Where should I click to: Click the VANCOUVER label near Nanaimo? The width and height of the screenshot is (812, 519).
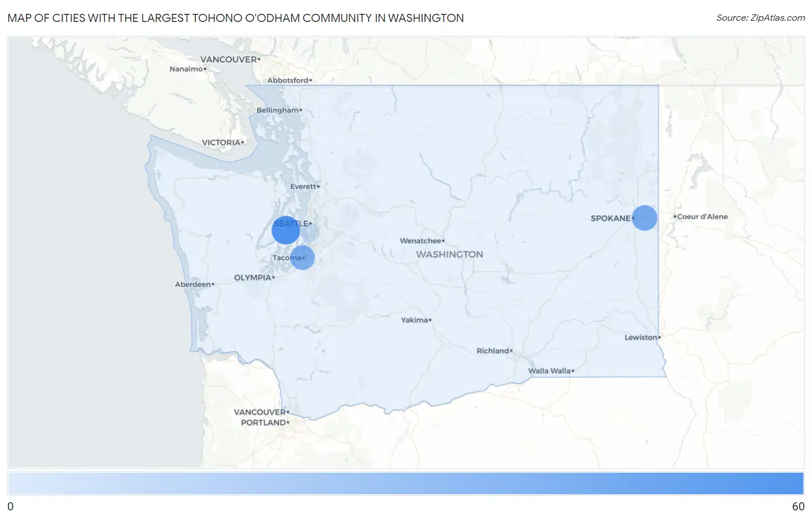229,59
